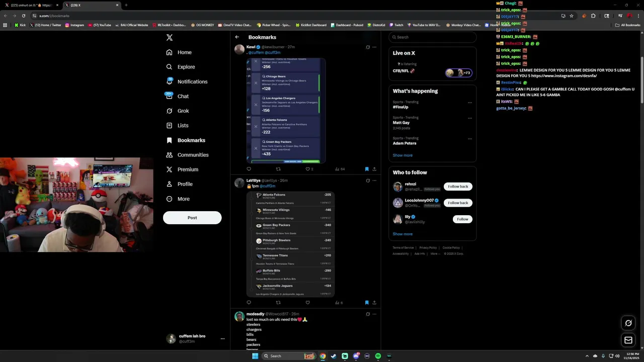
Task: Open account menu dots beside cuffem lah bro
Action: click(x=222, y=339)
